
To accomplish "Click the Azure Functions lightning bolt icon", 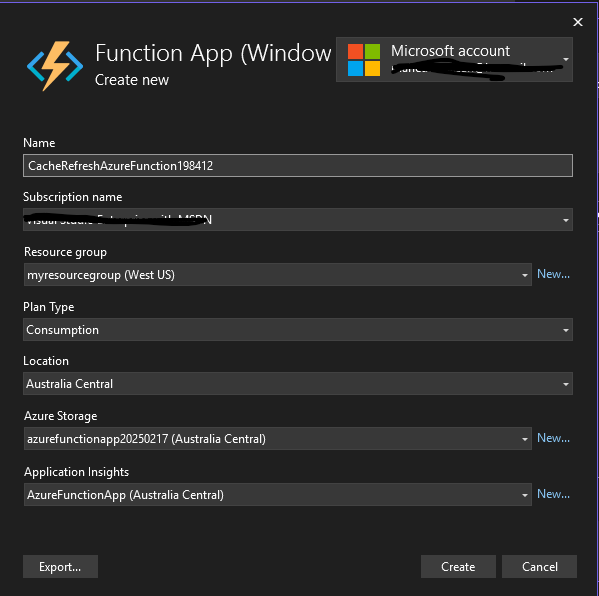I will (55, 66).
